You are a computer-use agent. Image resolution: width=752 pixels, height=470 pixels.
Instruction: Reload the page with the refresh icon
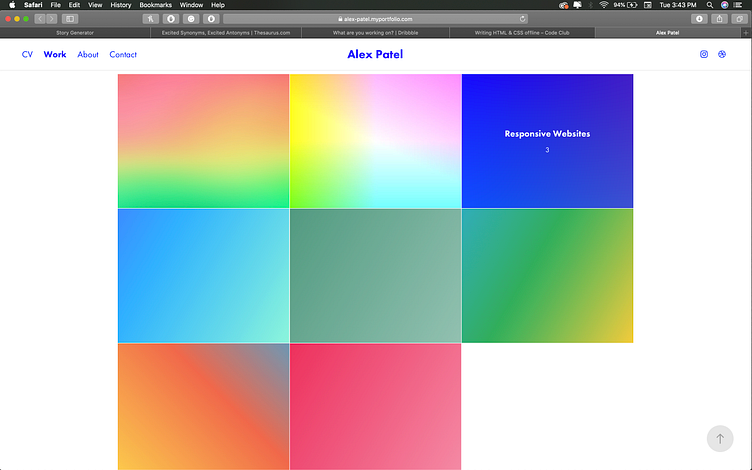click(x=523, y=19)
